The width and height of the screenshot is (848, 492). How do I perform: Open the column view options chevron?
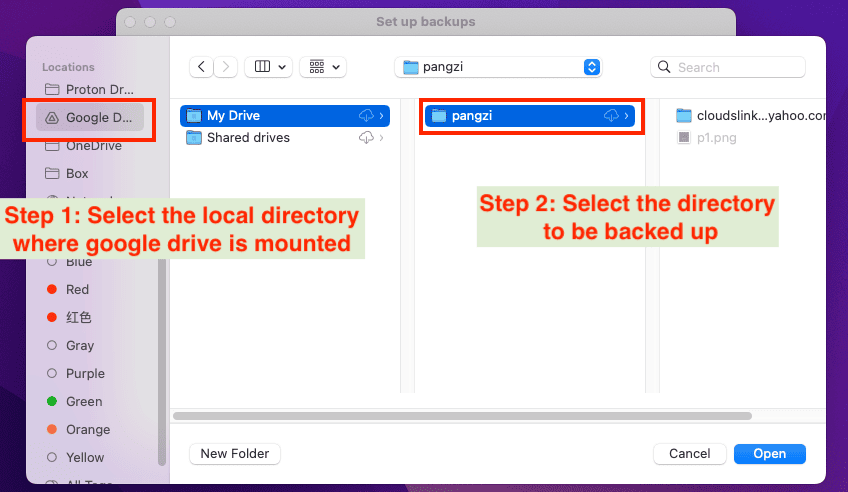282,67
